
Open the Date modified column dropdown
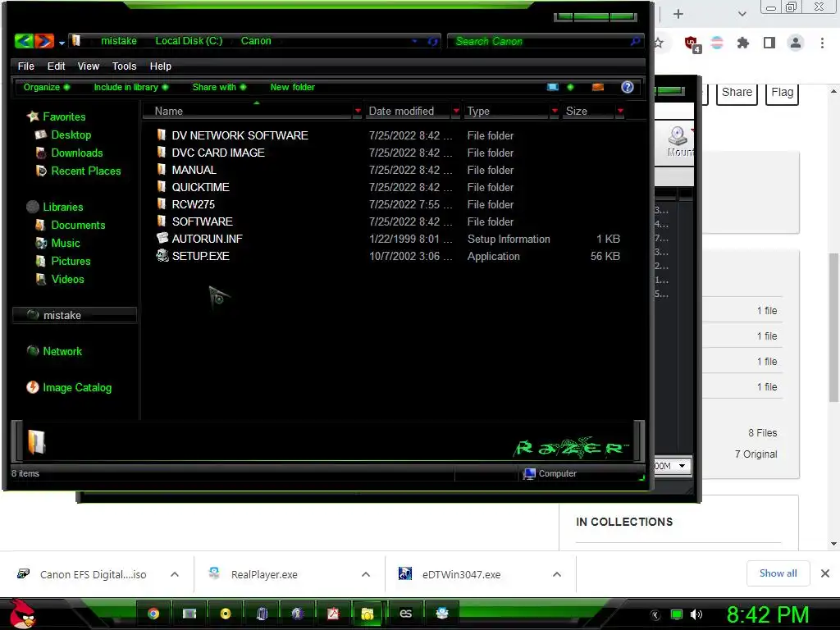point(456,111)
